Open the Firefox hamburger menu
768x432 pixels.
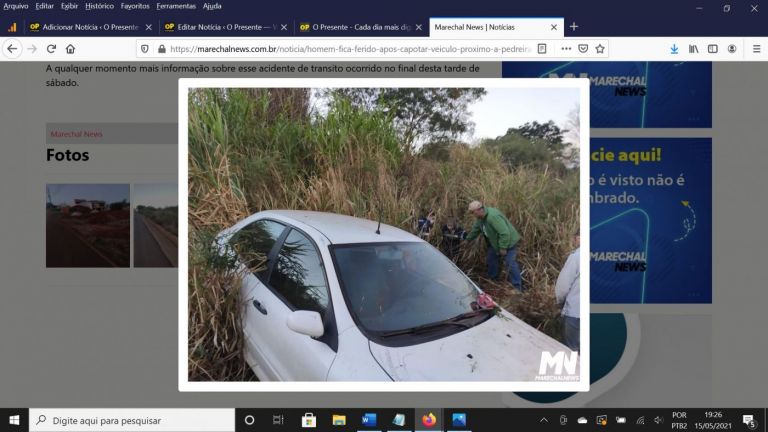(756, 49)
